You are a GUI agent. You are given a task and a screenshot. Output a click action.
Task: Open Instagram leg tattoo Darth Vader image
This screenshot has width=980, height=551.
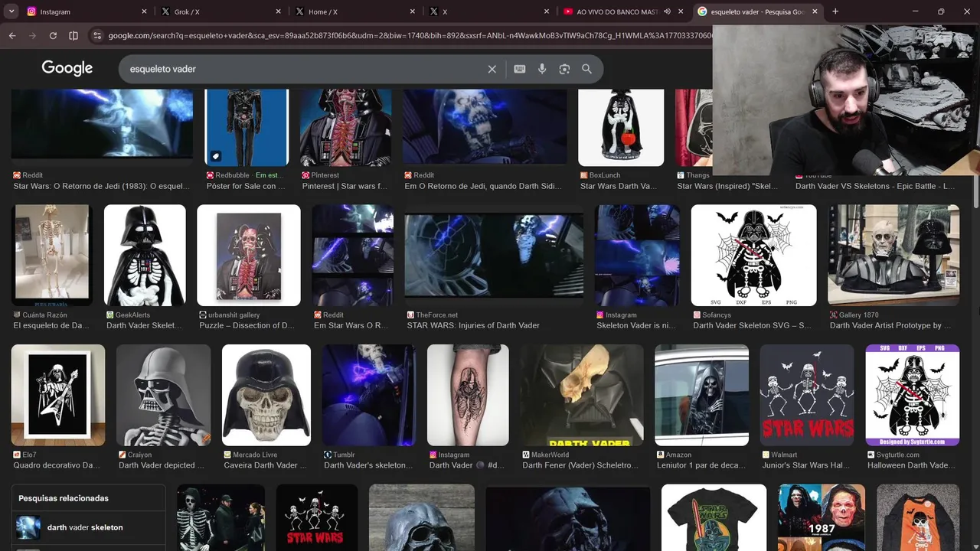tap(468, 395)
